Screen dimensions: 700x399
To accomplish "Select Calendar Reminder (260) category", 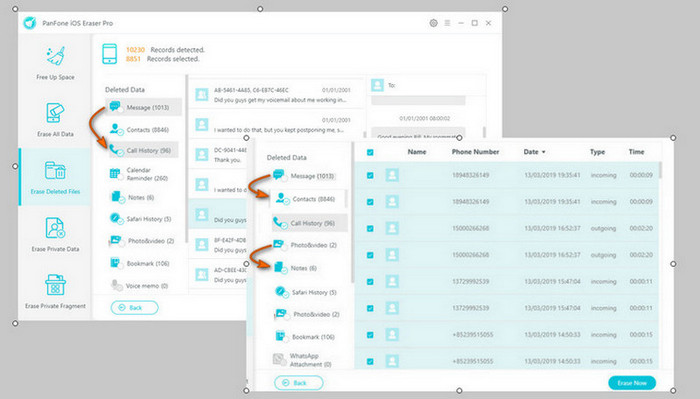I will point(139,174).
